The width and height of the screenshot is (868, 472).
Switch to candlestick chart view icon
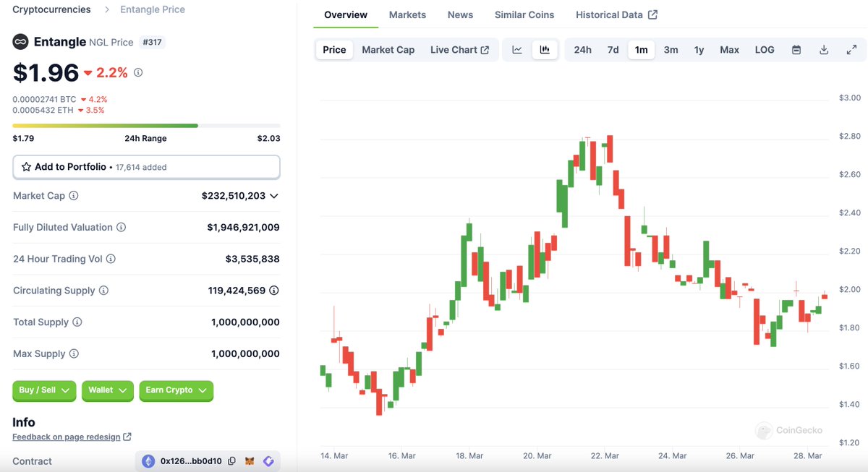[545, 50]
